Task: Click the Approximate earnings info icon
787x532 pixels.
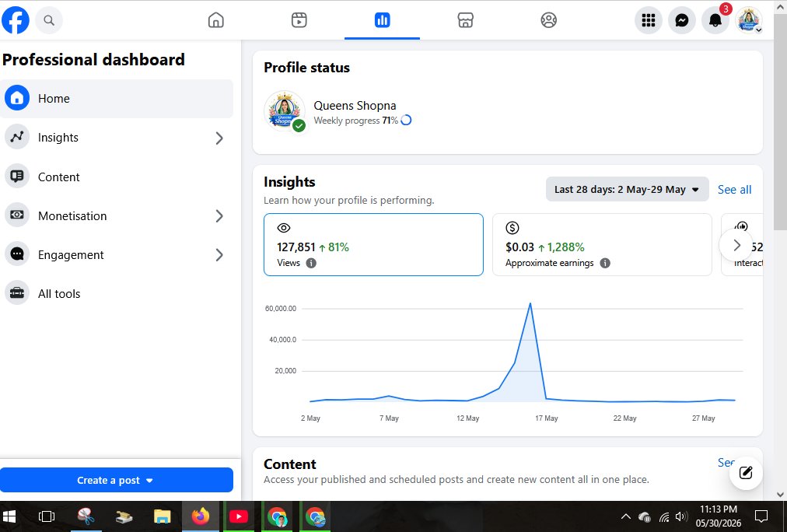Action: point(605,263)
